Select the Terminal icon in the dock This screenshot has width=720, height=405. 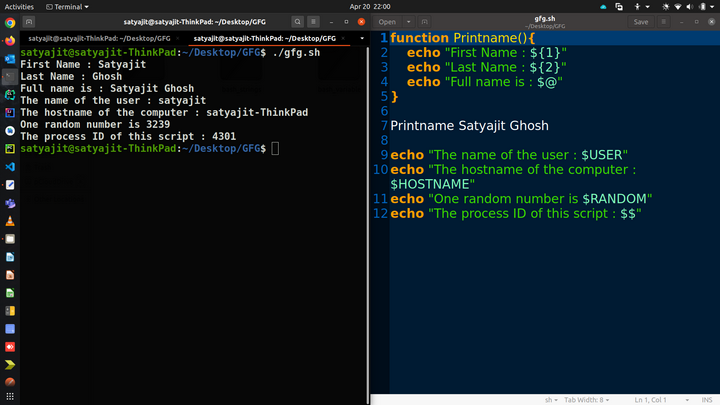point(10,77)
